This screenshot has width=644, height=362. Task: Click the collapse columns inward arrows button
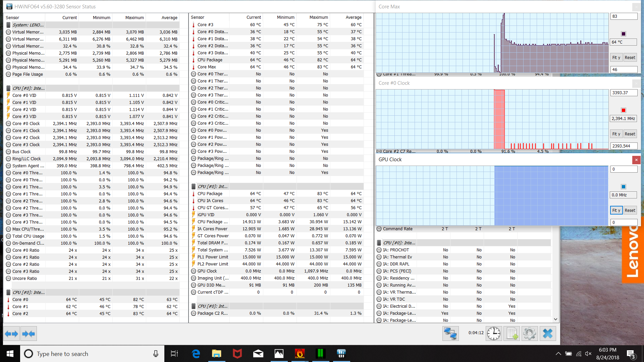[28, 334]
